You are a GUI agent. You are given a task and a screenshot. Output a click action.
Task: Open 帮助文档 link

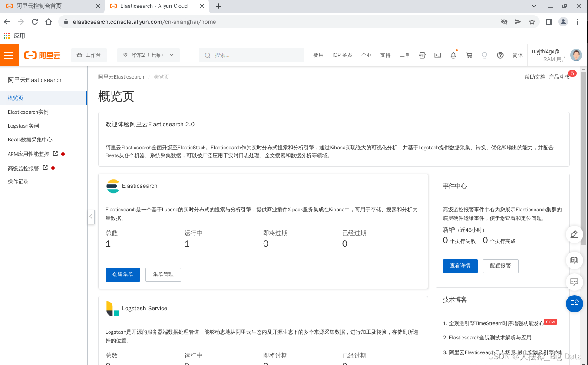point(535,77)
